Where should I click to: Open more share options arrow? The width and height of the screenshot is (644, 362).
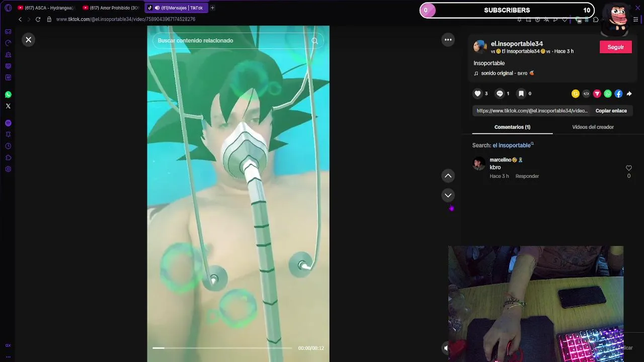point(629,94)
